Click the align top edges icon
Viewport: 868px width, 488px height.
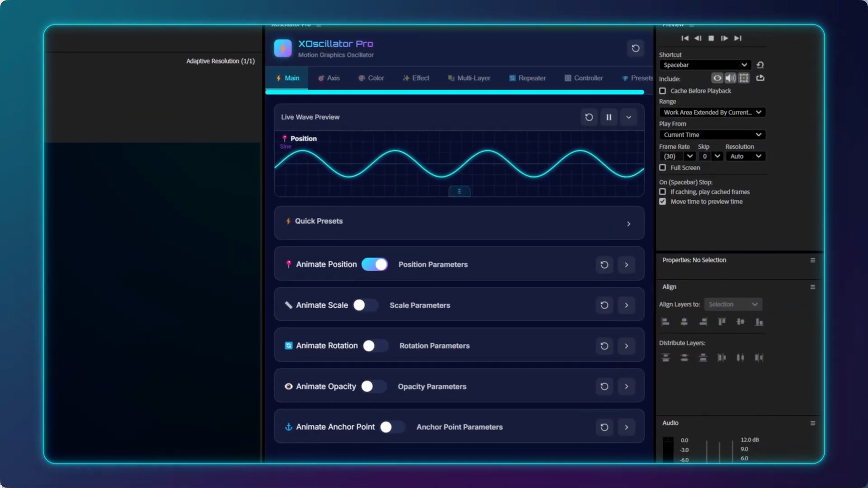click(722, 322)
